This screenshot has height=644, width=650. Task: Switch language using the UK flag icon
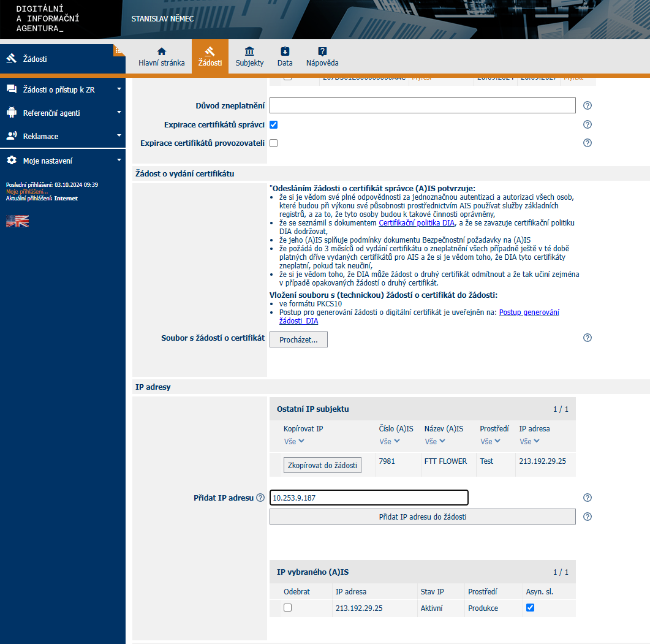click(17, 221)
